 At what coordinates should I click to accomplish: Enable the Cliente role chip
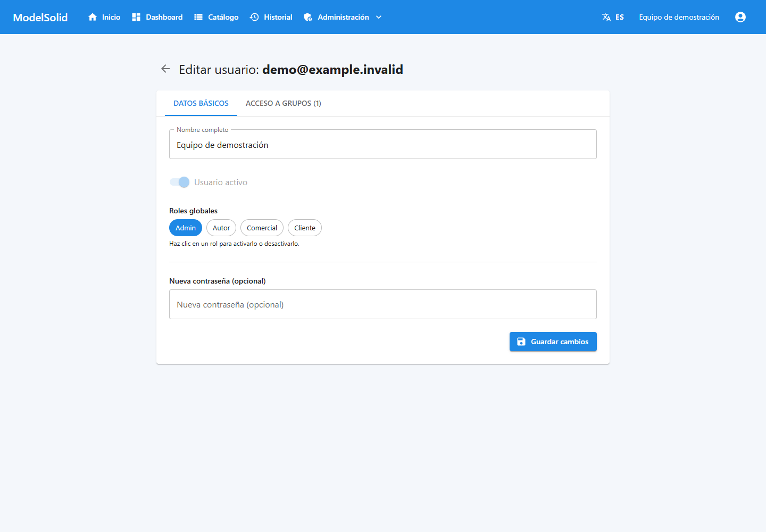click(305, 228)
